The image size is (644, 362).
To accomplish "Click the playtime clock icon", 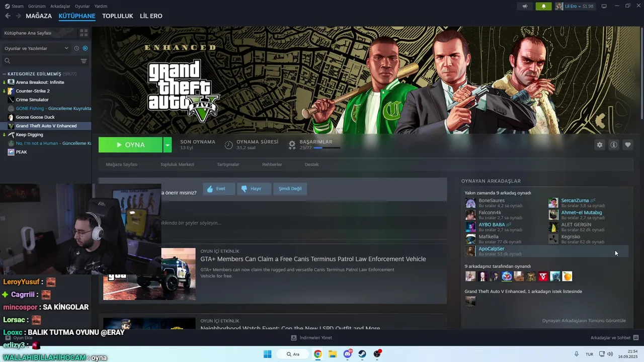I will click(228, 145).
